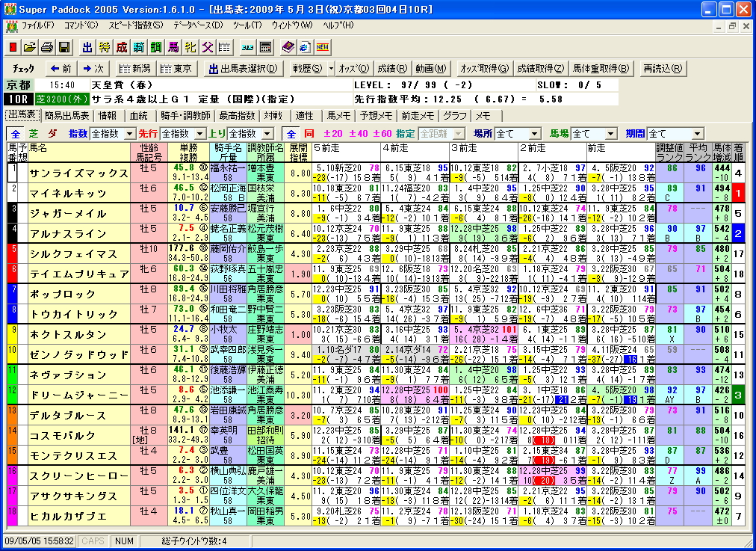The image size is (756, 551).
Task: Open help with the purple book icon
Action: (288, 47)
